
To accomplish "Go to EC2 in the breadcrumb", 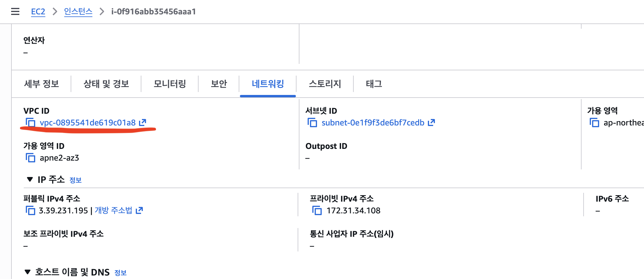I will (x=38, y=12).
